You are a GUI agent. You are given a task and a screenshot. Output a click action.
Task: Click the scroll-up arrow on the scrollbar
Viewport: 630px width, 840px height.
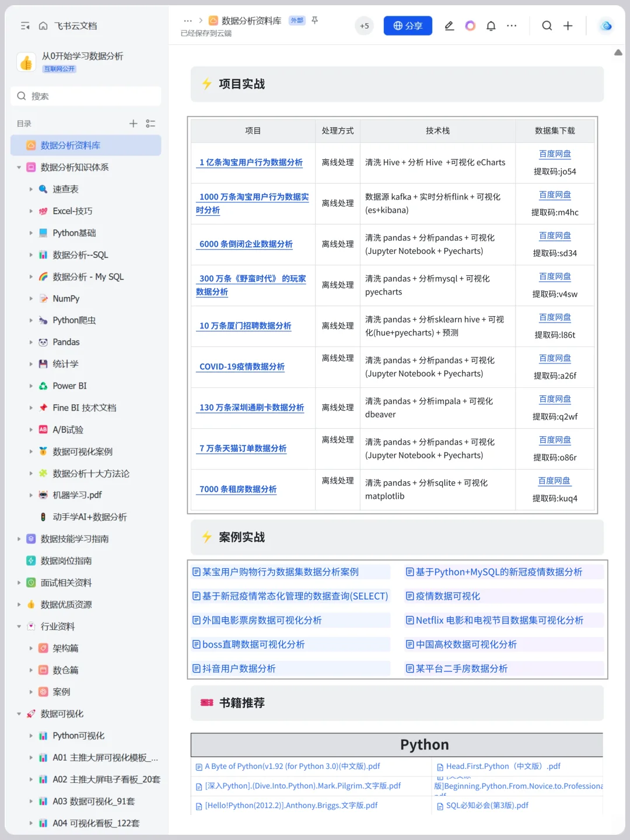pyautogui.click(x=618, y=52)
